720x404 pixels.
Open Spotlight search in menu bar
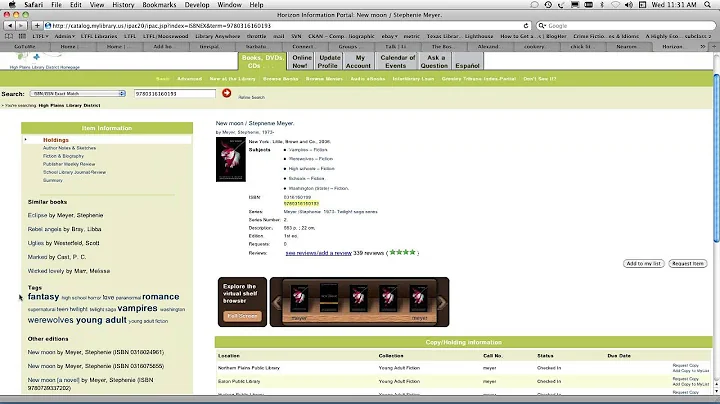click(708, 5)
